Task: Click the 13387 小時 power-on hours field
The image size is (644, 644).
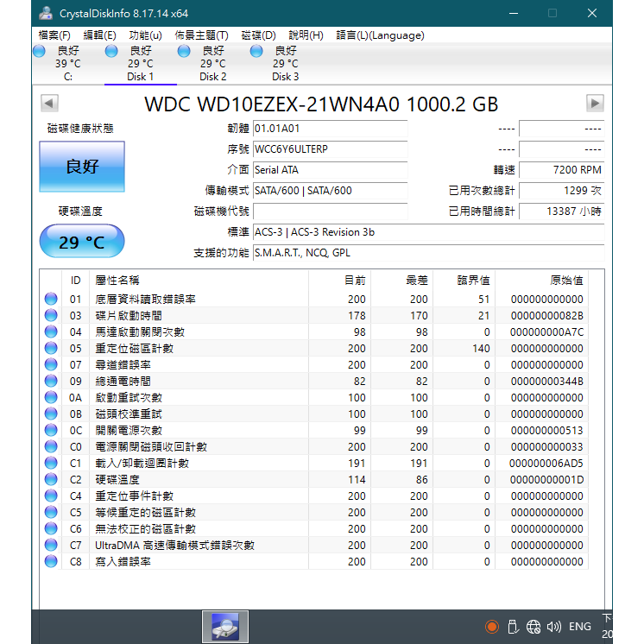Action: (x=562, y=212)
